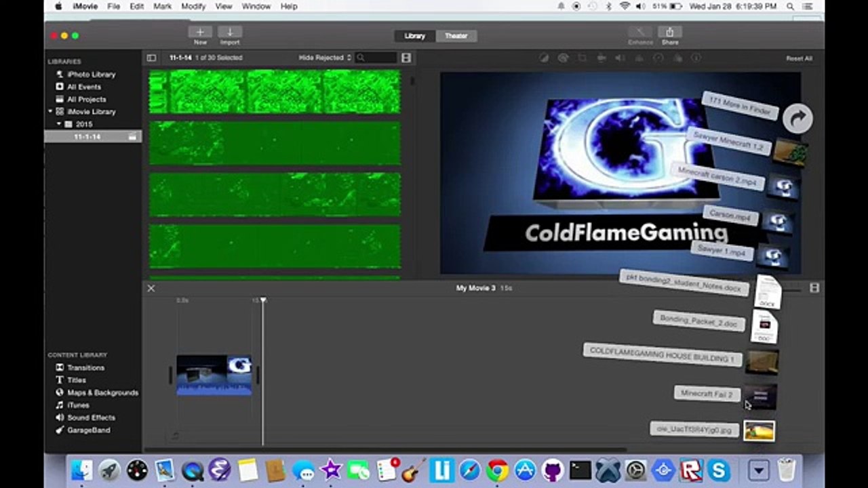Open the stabilization camera tool
The height and width of the screenshot is (488, 868).
click(x=601, y=58)
